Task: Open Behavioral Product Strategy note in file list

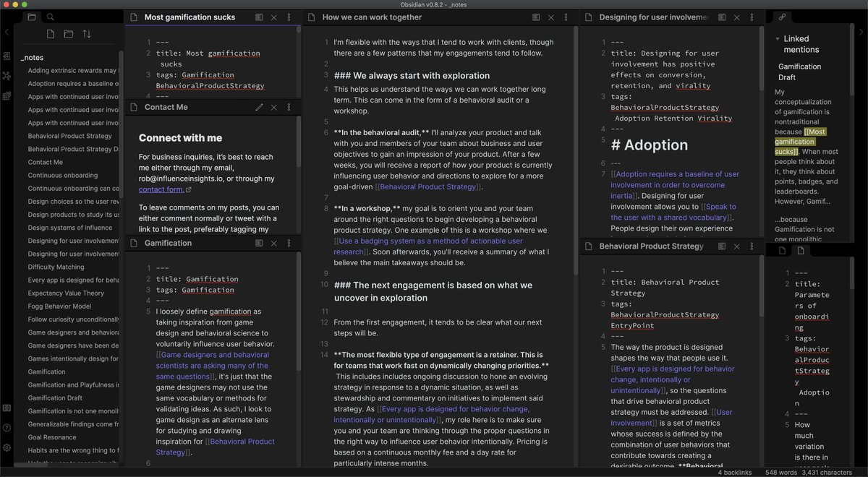Action: pos(69,136)
